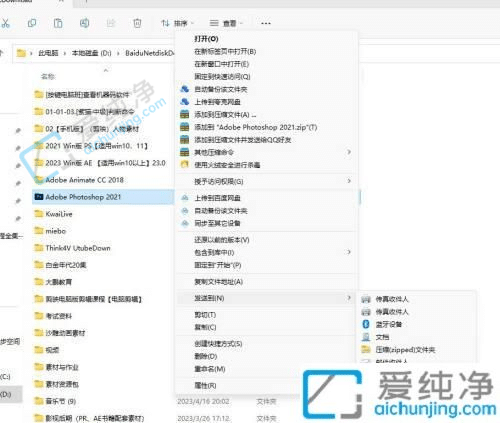Click the Paste clipboard icon in toolbar
500x423 pixels.
tap(58, 23)
